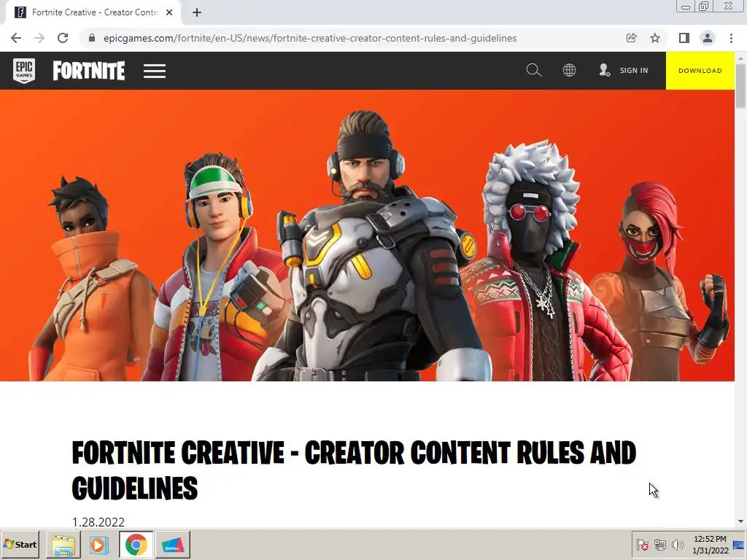The width and height of the screenshot is (747, 560).
Task: Click the Action Center flag icon
Action: [x=642, y=544]
